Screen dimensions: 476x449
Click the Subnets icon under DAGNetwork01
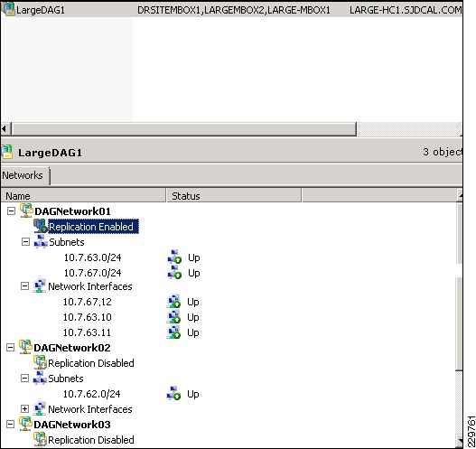click(x=41, y=241)
